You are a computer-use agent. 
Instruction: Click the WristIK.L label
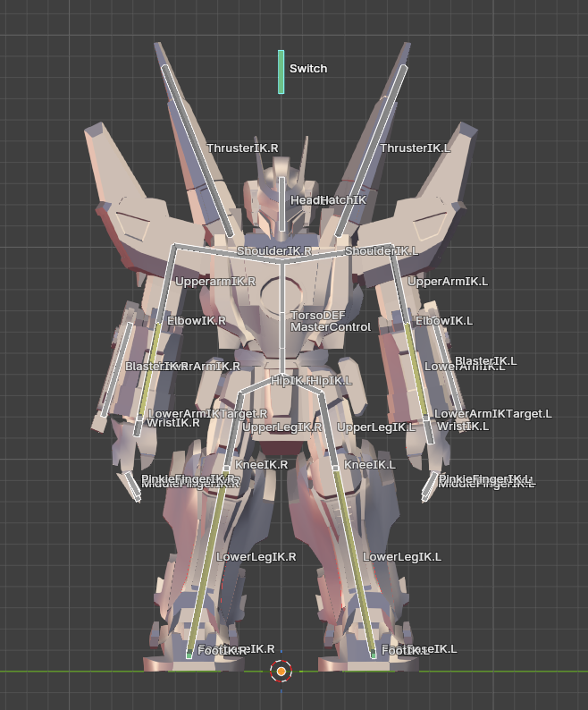coord(463,427)
